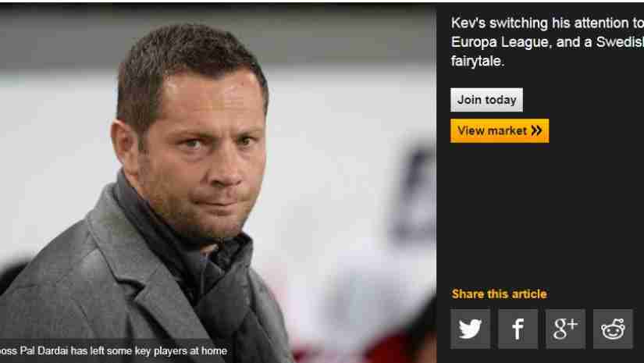This screenshot has height=363, width=644.
Task: Click the double chevron on View market
Action: pos(536,130)
